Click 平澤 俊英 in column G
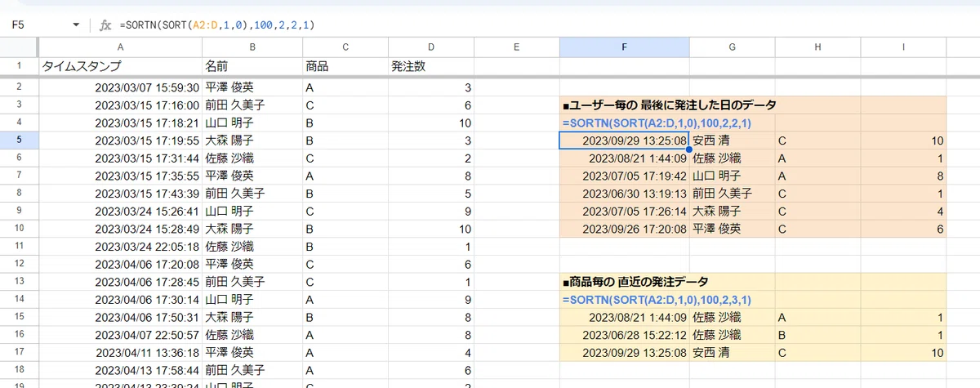Image resolution: width=980 pixels, height=388 pixels. point(732,229)
